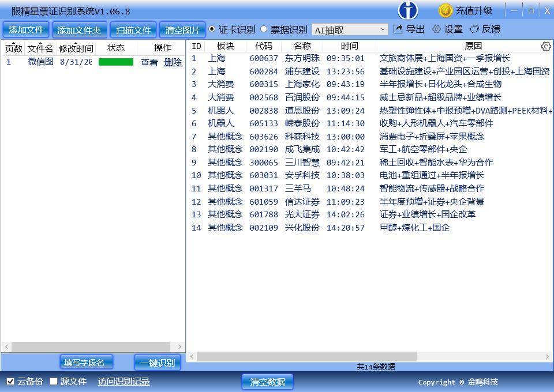Image resolution: width=554 pixels, height=392 pixels.
Task: Open 访问识别记录 link
Action: click(x=123, y=382)
